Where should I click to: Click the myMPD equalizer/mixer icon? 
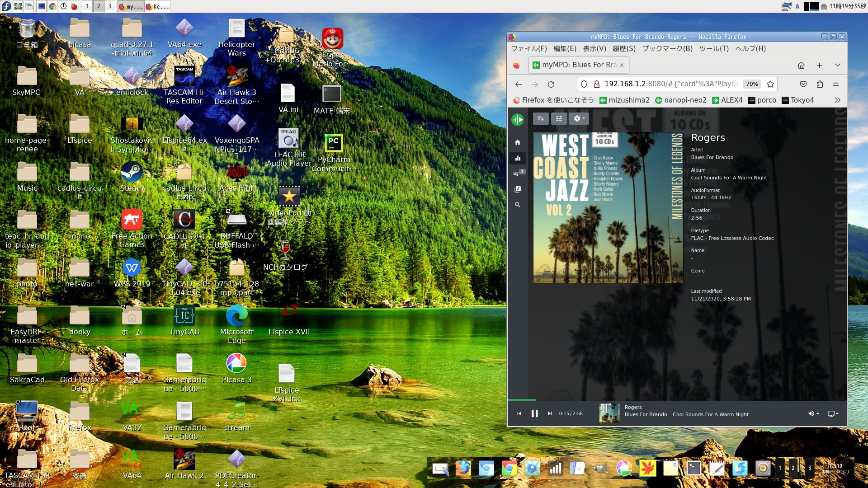559,118
